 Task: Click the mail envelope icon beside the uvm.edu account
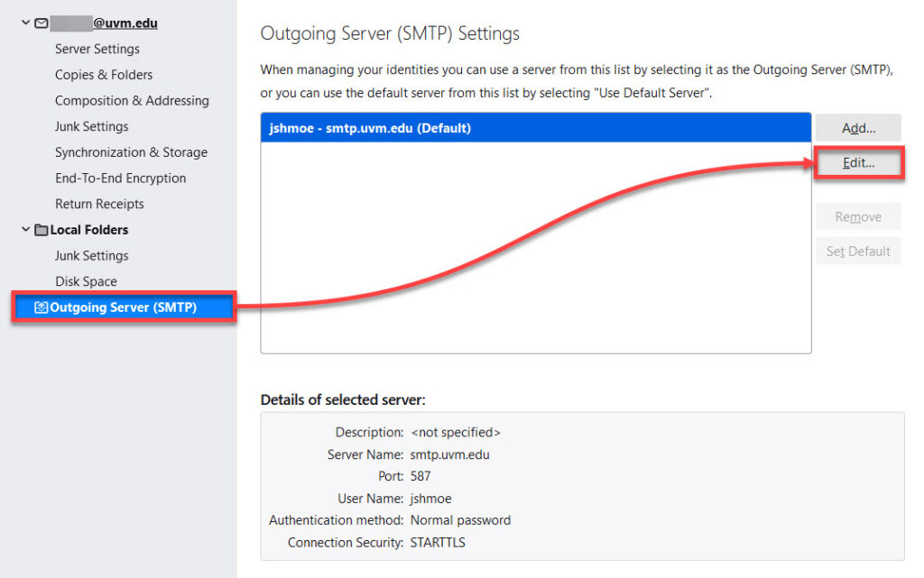[42, 23]
